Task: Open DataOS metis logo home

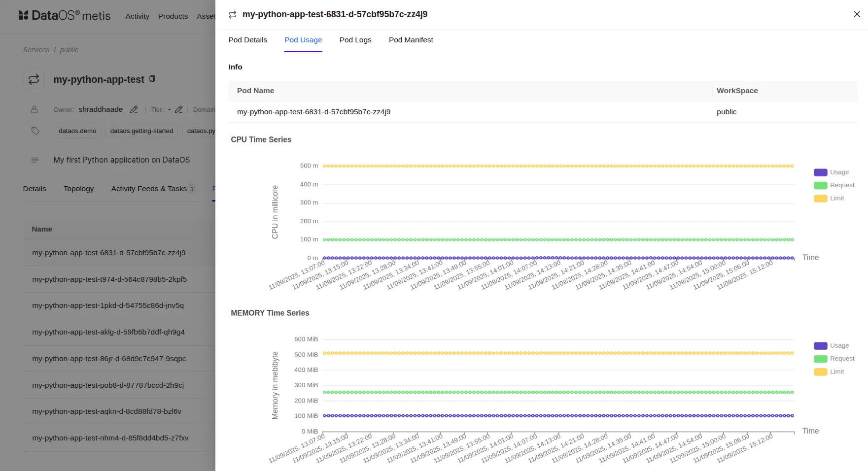Action: click(65, 16)
